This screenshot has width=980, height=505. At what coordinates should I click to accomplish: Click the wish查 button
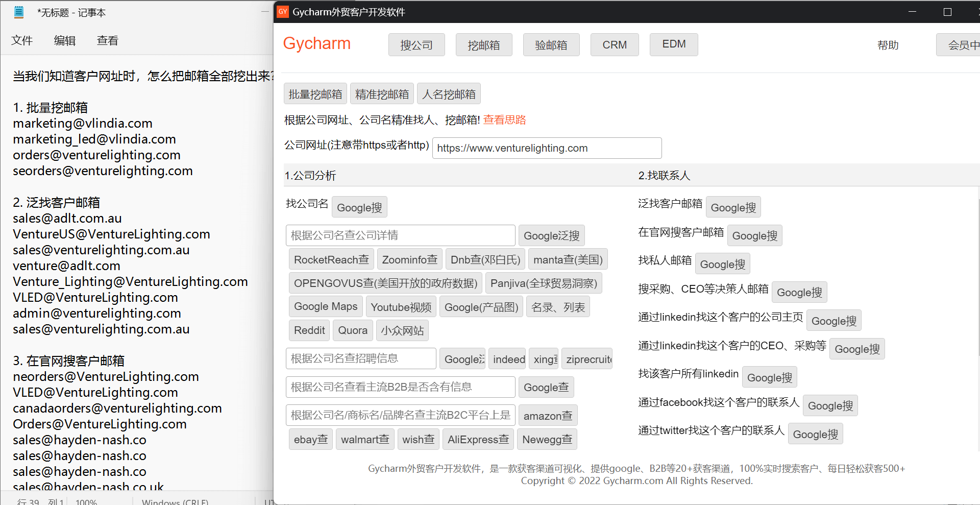(419, 439)
